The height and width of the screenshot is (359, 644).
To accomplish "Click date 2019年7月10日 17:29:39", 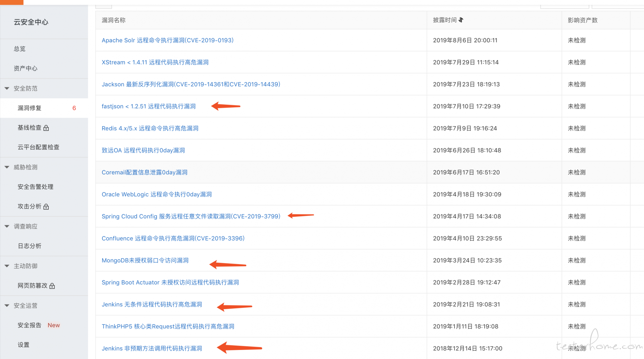I will [x=467, y=106].
